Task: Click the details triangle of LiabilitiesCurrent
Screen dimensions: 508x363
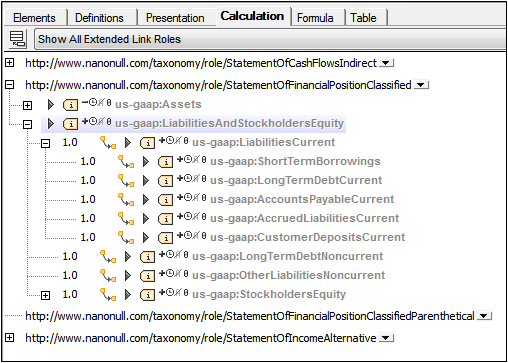Action: 128,143
